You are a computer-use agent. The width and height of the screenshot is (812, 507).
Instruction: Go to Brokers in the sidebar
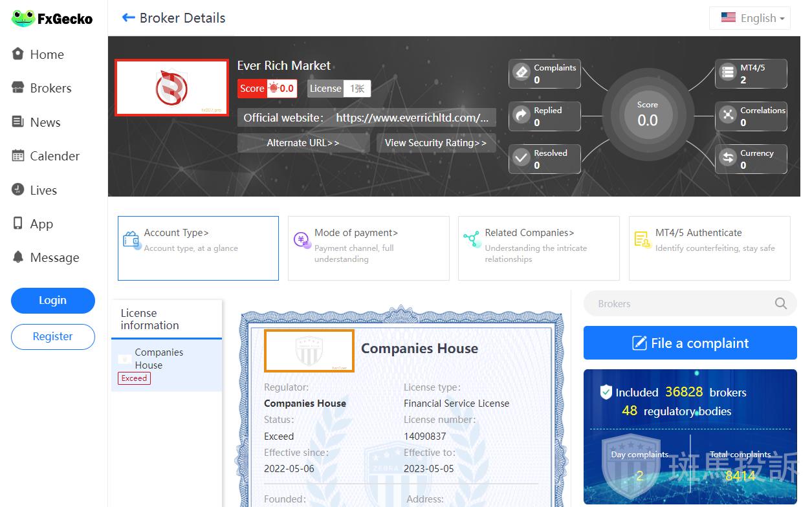(x=50, y=89)
